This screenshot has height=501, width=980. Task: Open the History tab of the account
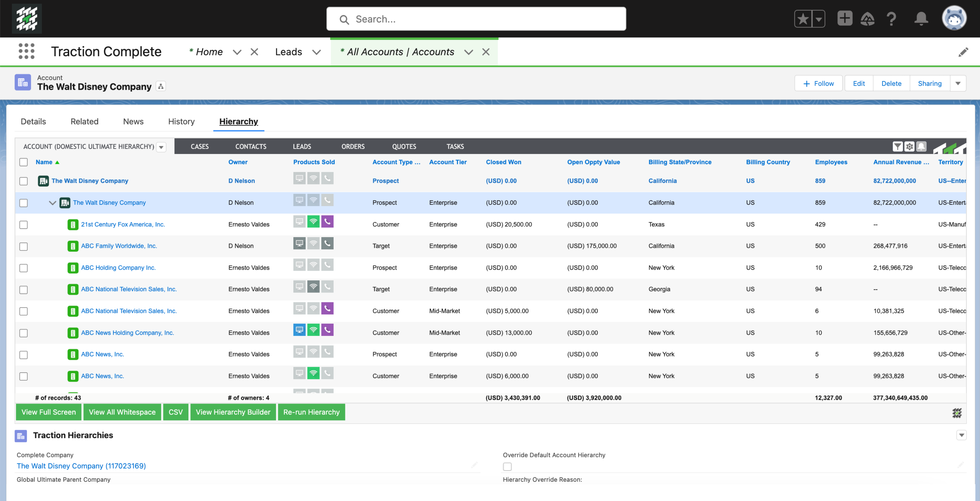[x=181, y=121]
